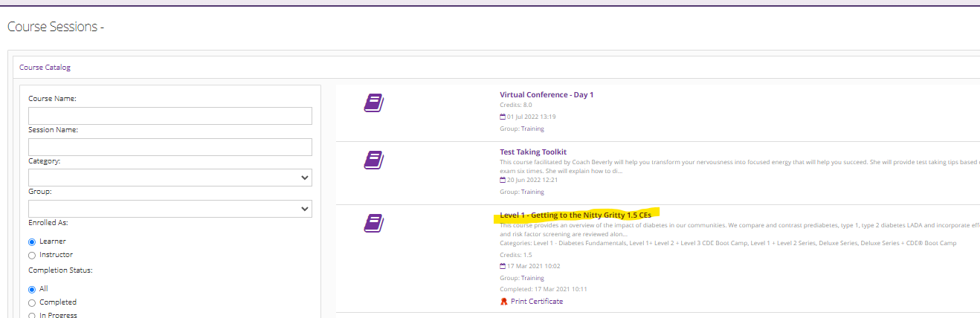Expand the Group dropdown list
This screenshot has width=980, height=318.
click(x=170, y=210)
